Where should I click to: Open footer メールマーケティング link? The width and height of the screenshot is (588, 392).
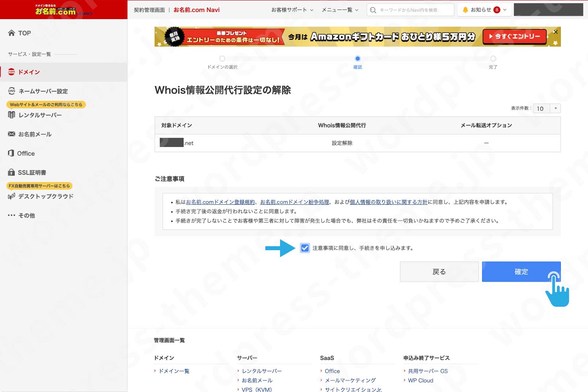point(350,381)
